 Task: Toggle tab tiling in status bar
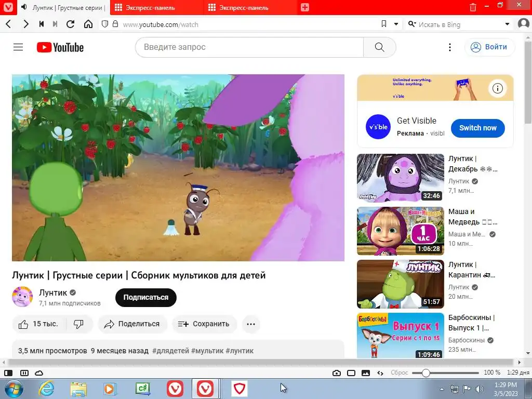pyautogui.click(x=24, y=373)
